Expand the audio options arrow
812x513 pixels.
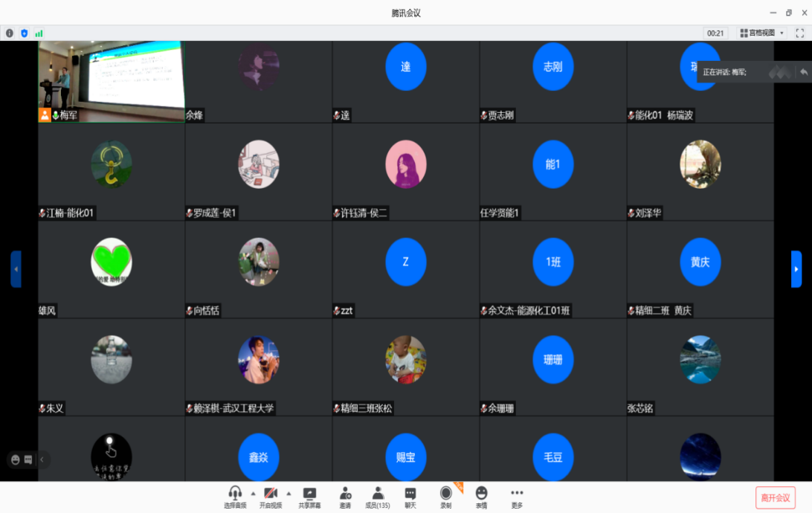pyautogui.click(x=253, y=493)
